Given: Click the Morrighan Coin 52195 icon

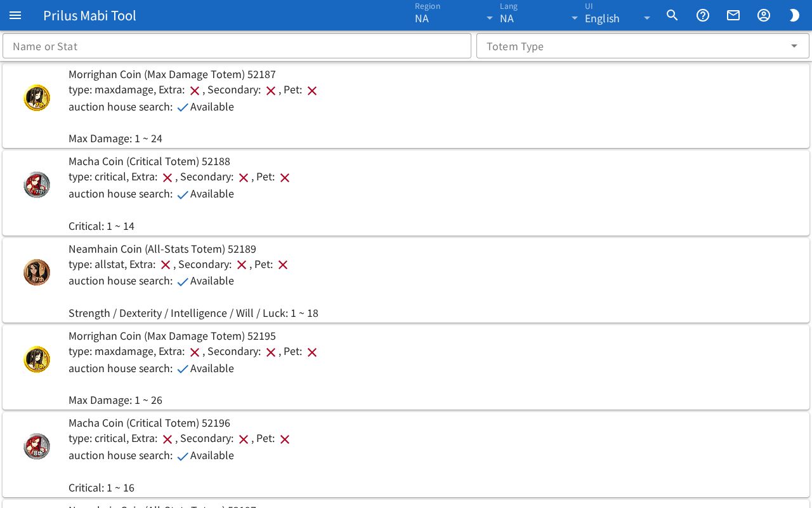Looking at the screenshot, I should pyautogui.click(x=37, y=359).
